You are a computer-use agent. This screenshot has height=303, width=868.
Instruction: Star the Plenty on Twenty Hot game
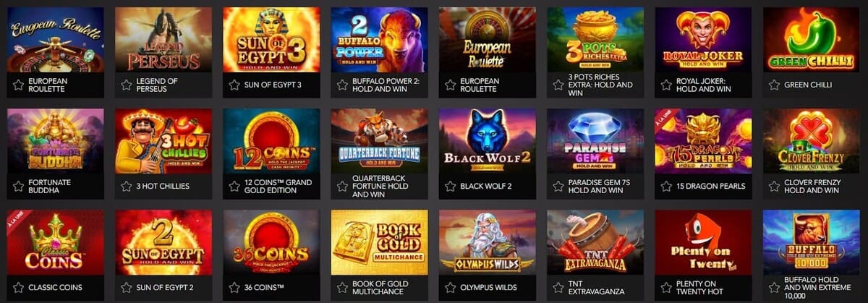(666, 287)
